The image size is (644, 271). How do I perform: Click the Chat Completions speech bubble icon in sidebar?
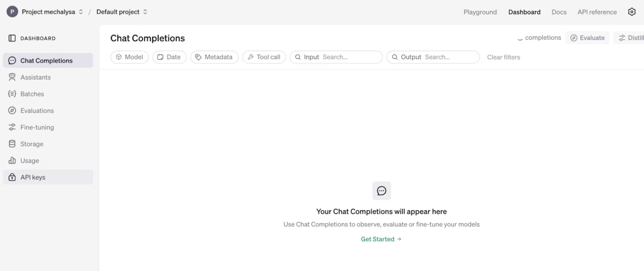pyautogui.click(x=12, y=61)
